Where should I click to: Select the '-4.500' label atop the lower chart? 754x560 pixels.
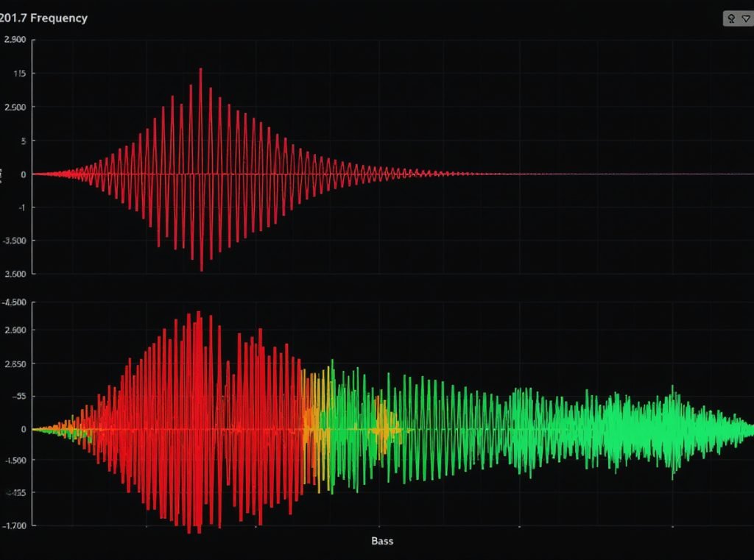(15, 302)
